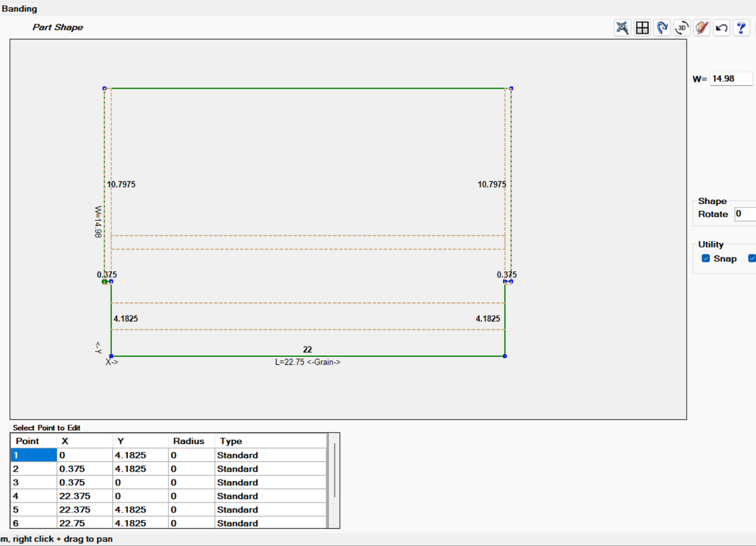Disable the Snap checkbox

706,259
